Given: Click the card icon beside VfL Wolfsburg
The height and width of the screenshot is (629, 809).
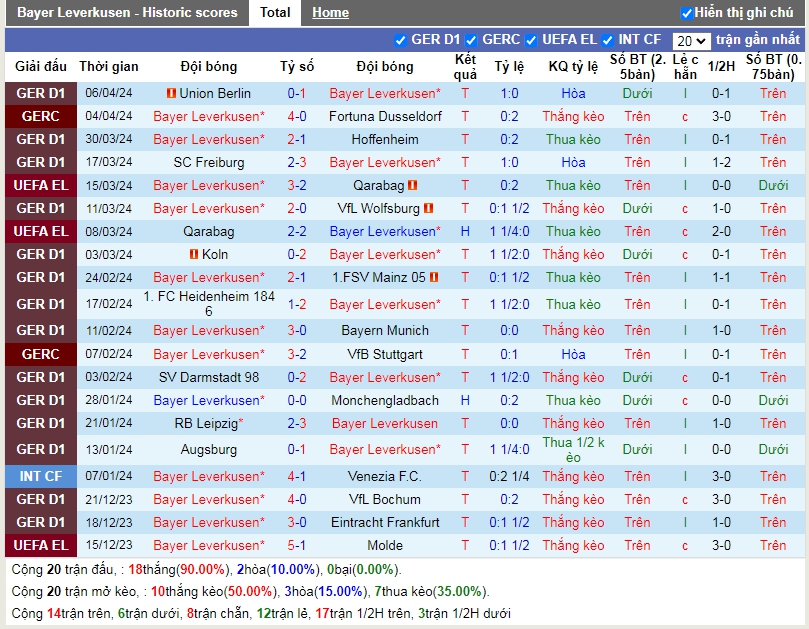Looking at the screenshot, I should click(429, 208).
